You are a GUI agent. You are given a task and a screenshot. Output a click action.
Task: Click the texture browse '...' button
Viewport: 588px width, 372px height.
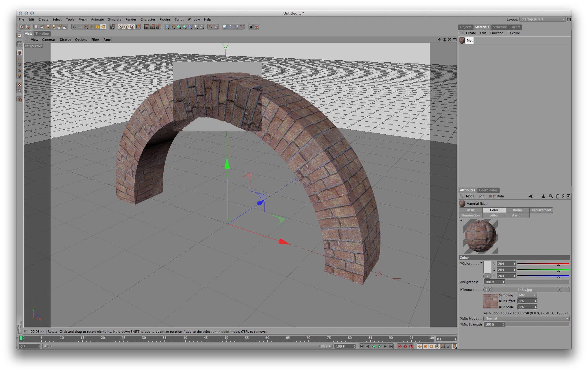tap(565, 290)
